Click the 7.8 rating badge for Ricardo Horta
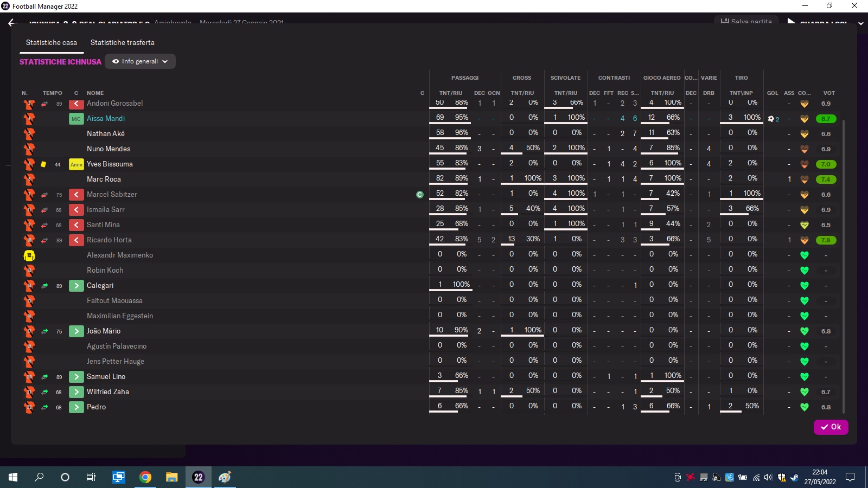868x488 pixels. 826,240
